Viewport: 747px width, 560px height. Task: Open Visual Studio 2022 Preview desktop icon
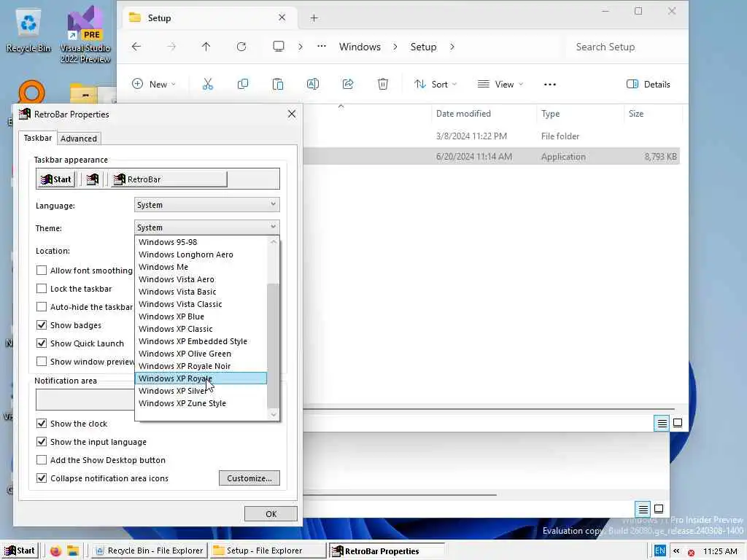(85, 34)
